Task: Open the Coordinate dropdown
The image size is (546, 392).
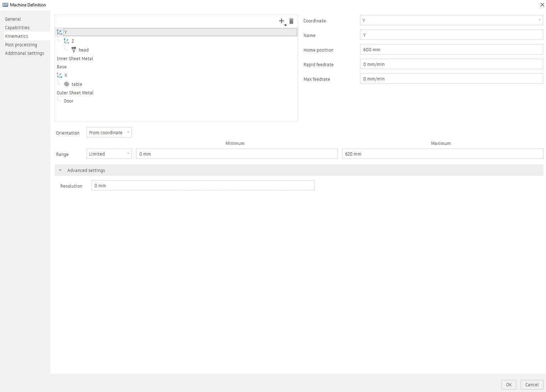Action: click(x=451, y=20)
